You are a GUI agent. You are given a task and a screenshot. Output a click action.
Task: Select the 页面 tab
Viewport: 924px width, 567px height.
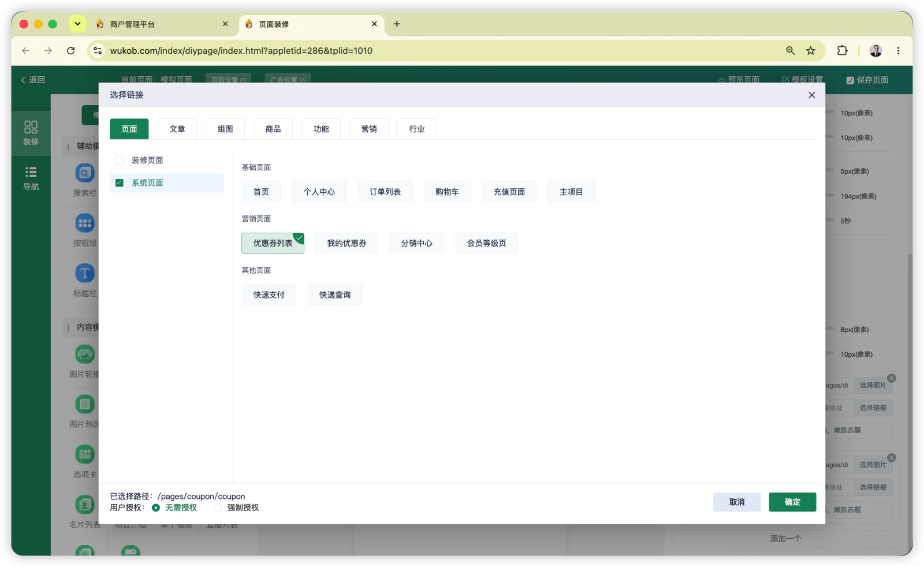click(x=129, y=129)
